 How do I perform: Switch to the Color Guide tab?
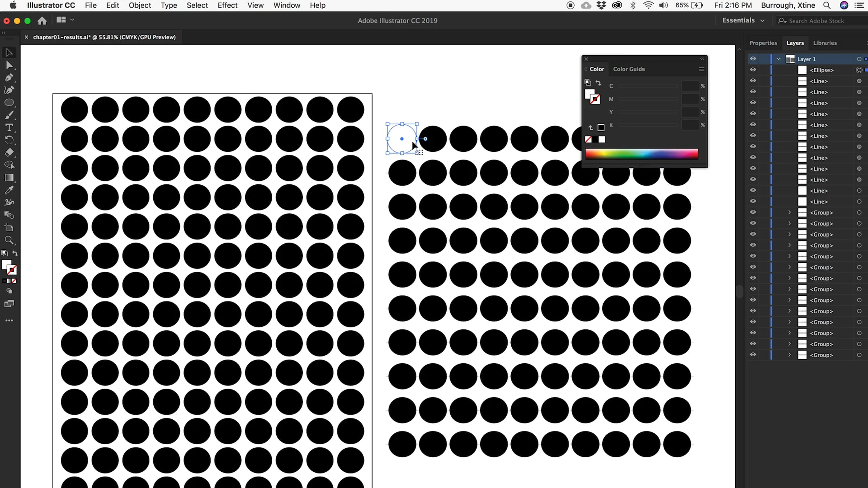coord(629,69)
